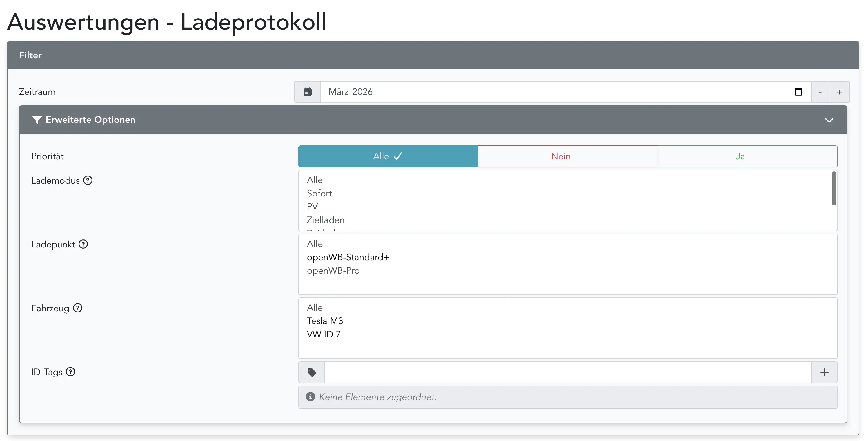Screen dimensions: 868x441
Task: Click the ID-Tags help question mark
Action: coord(70,372)
